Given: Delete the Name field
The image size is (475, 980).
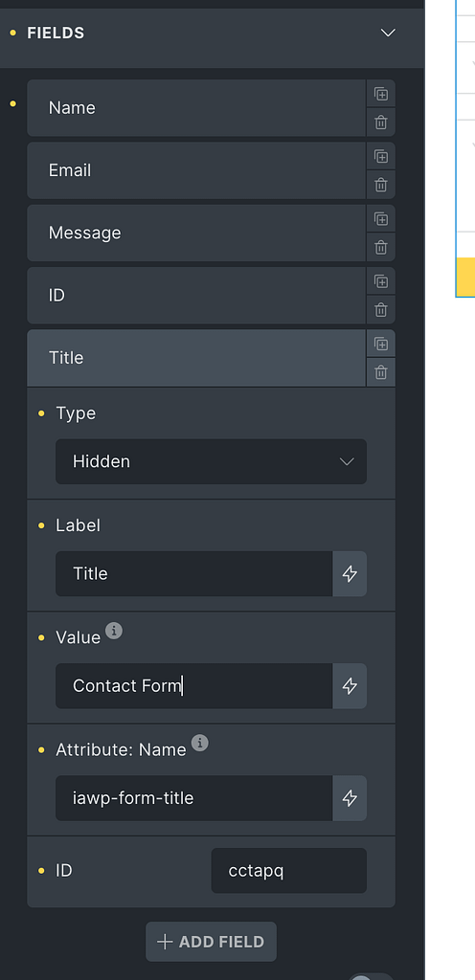Looking at the screenshot, I should (380, 122).
